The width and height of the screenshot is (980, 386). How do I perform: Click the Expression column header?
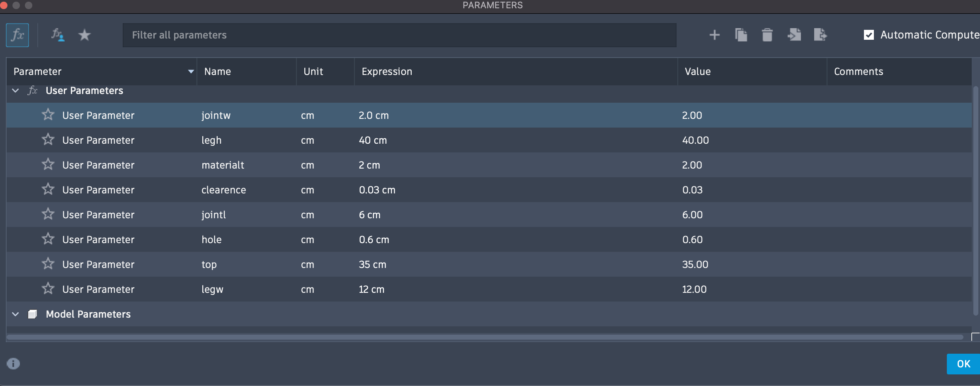386,71
